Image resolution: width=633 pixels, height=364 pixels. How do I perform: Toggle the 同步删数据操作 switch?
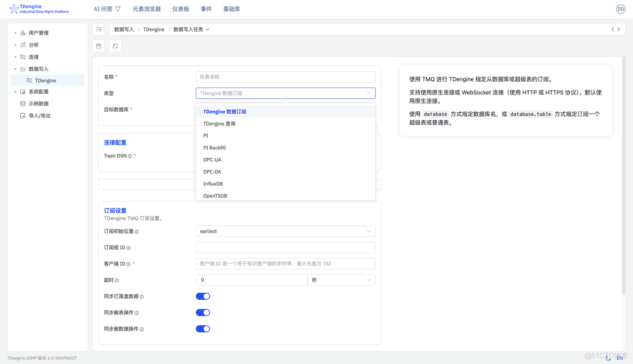point(203,329)
